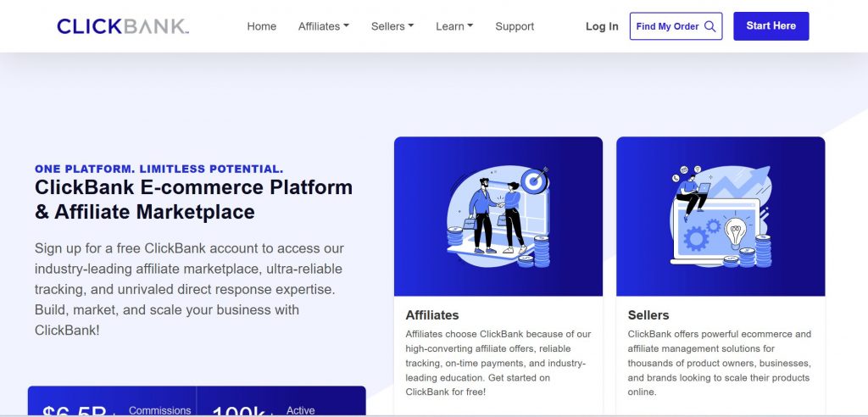Open the Home page link
The width and height of the screenshot is (868, 417).
261,26
